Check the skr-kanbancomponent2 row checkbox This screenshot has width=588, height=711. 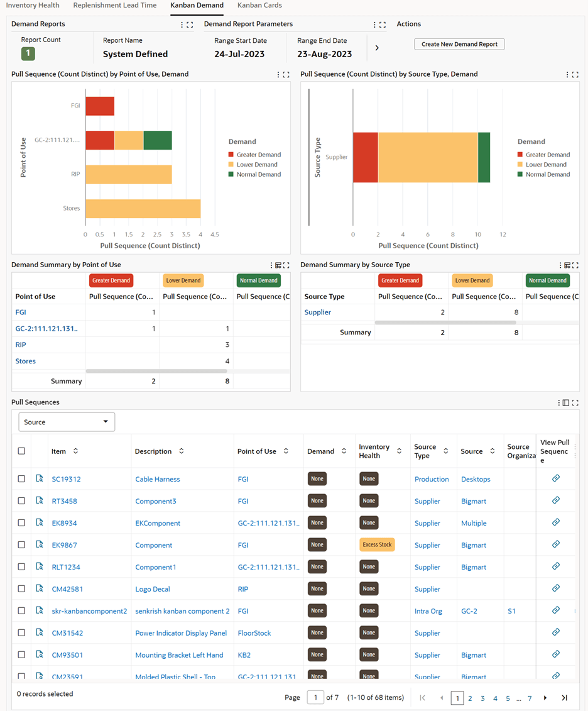[x=21, y=611]
